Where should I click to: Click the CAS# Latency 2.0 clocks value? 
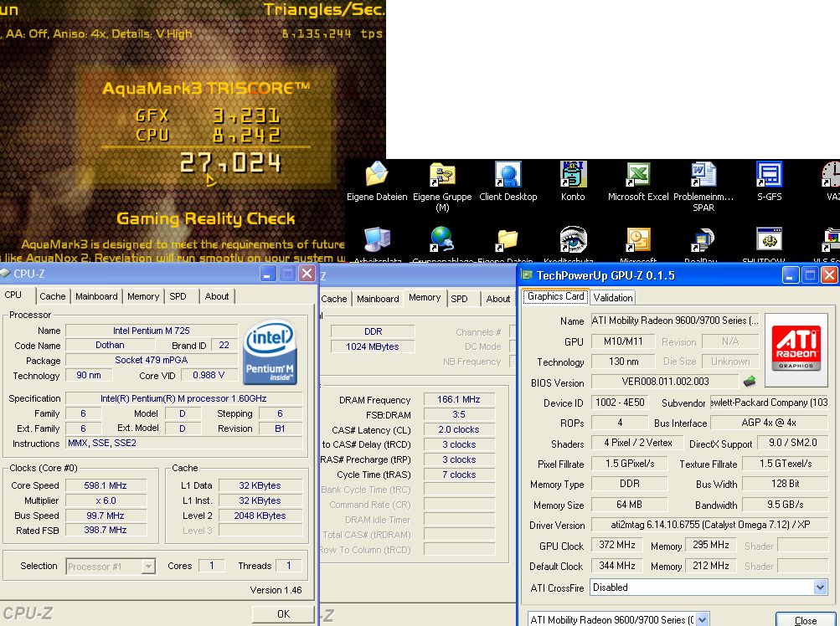tap(459, 429)
